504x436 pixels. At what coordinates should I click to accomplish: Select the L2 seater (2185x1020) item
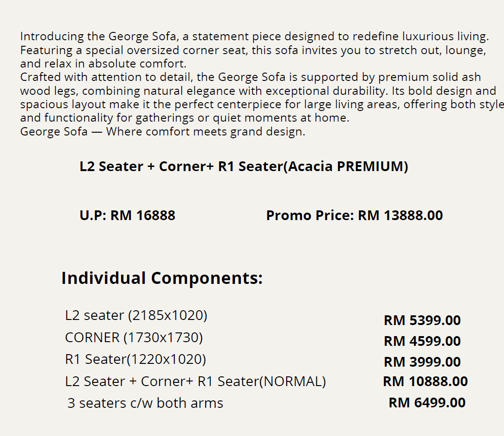point(136,315)
